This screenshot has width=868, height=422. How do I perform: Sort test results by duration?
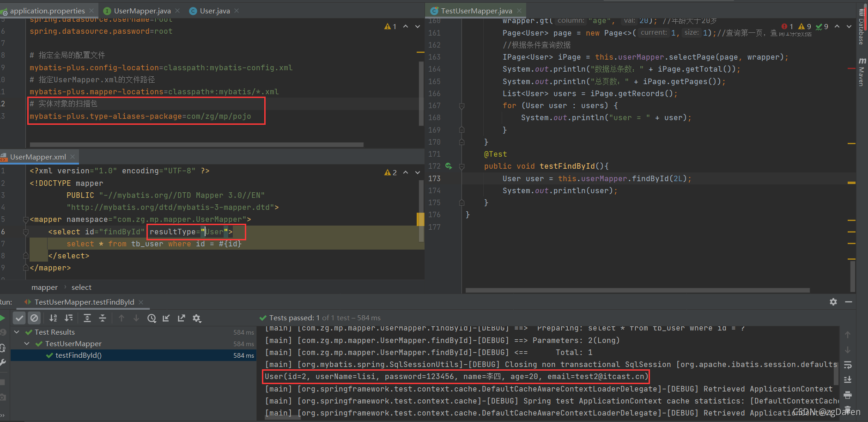69,318
